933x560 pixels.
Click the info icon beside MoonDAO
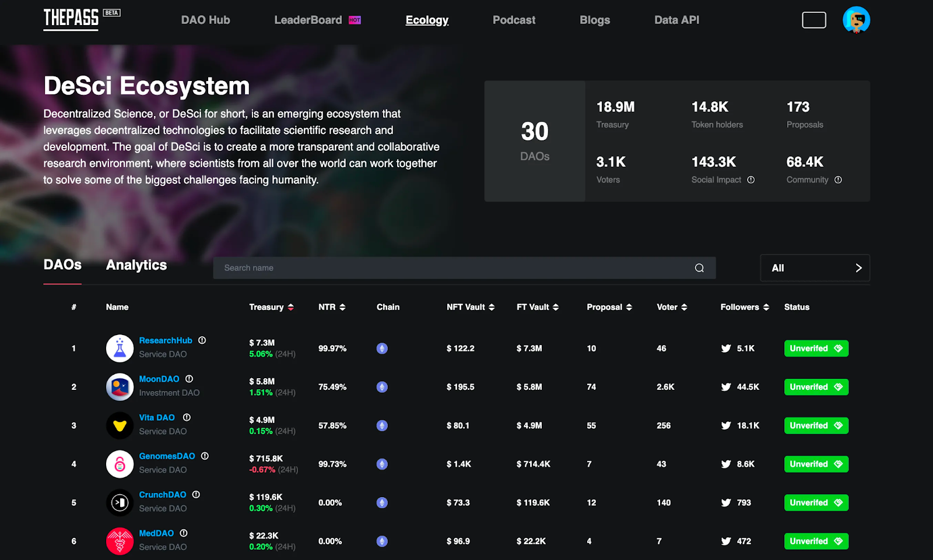coord(189,379)
